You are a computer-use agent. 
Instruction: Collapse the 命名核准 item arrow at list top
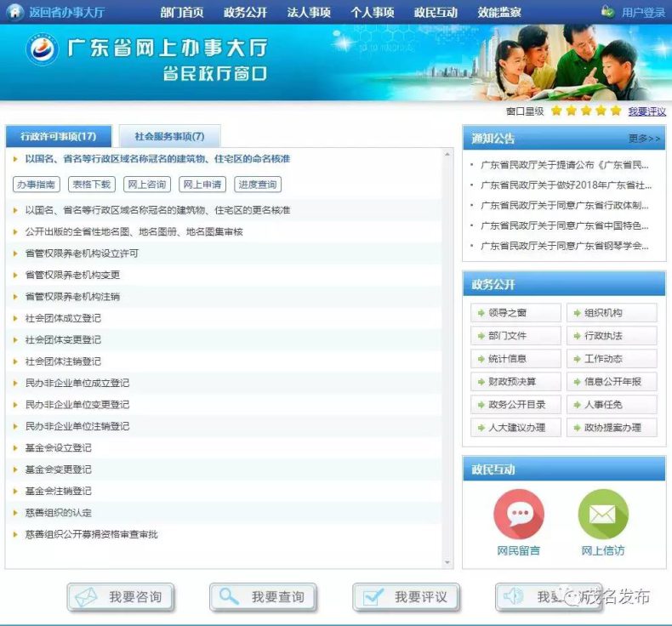(x=15, y=159)
